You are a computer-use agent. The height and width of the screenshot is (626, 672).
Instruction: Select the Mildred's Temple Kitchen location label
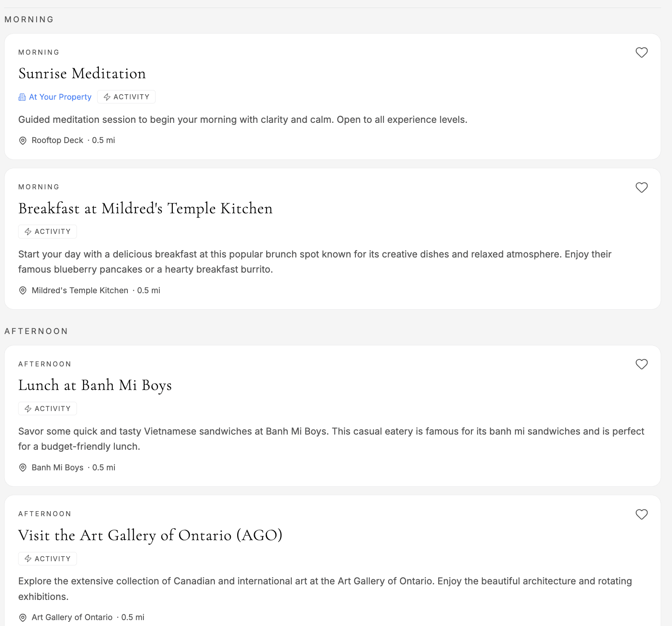[x=80, y=291]
